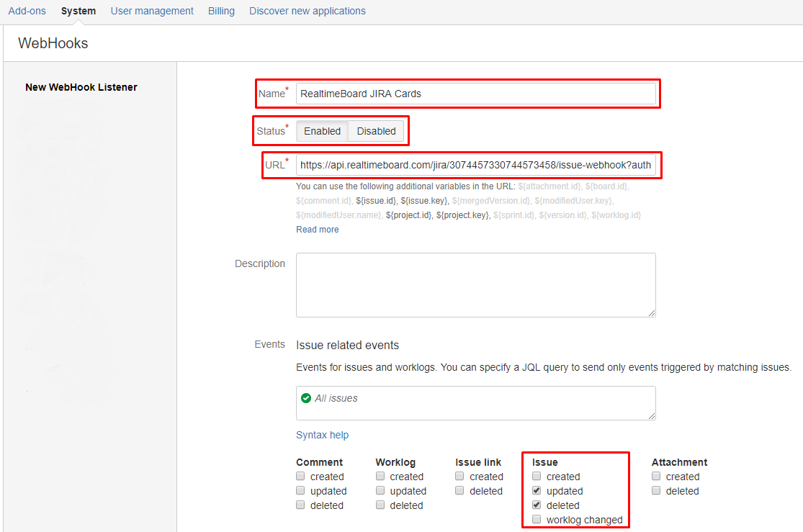Click the green checkmark icon in JQL field
803x532 pixels.
tap(306, 398)
